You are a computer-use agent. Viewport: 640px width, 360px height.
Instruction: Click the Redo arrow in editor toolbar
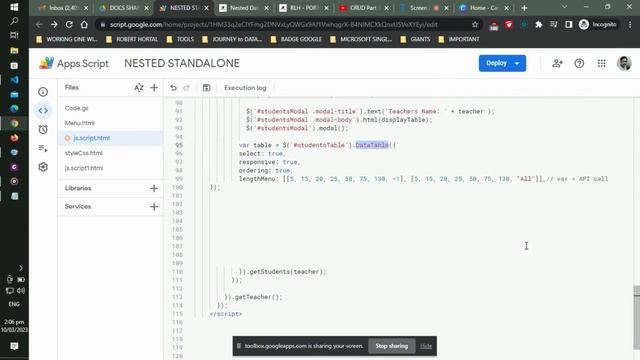187,88
